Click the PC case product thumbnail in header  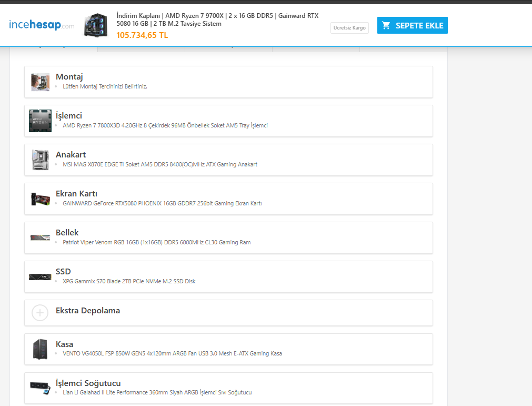tap(96, 25)
